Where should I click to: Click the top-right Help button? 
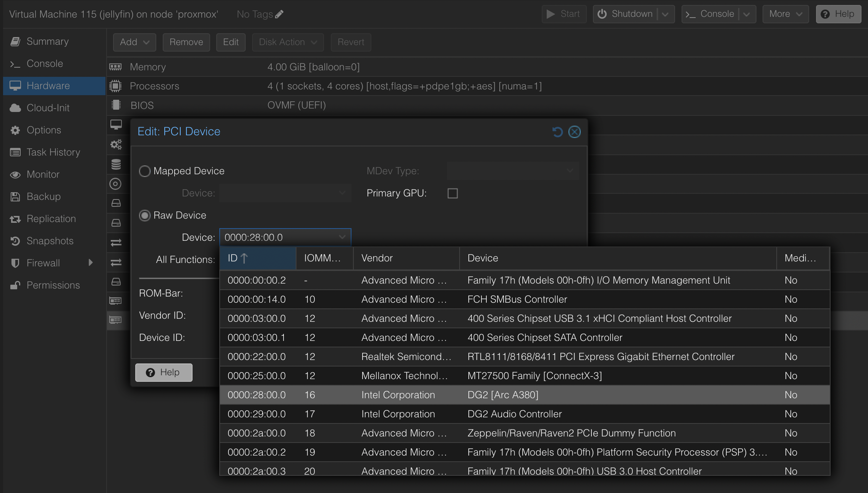coord(838,14)
